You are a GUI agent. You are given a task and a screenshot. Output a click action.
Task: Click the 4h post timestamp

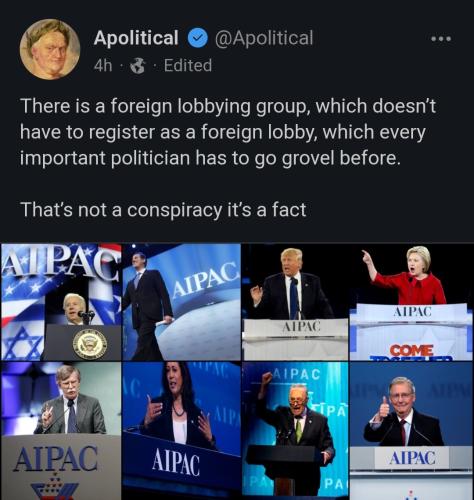click(103, 65)
